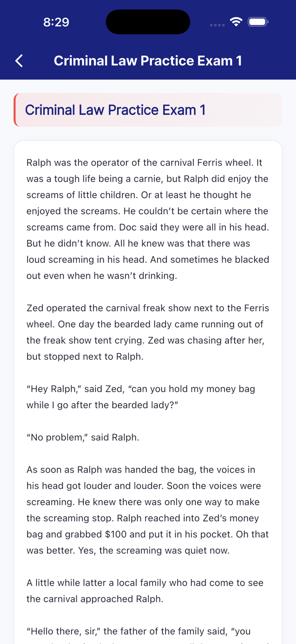Image resolution: width=296 pixels, height=644 pixels.
Task: Tap the line beginning 'Hello there, sir,'
Action: pos(139,631)
